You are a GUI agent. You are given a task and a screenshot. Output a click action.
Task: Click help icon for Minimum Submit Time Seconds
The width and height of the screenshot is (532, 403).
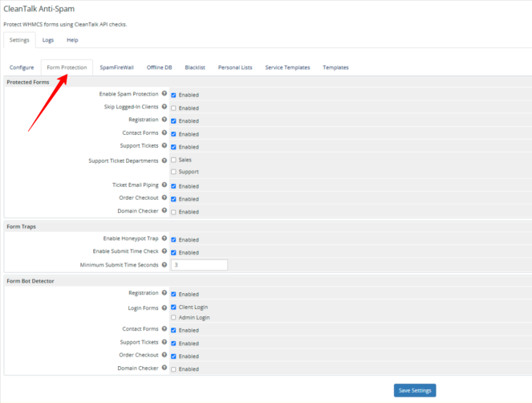point(164,264)
